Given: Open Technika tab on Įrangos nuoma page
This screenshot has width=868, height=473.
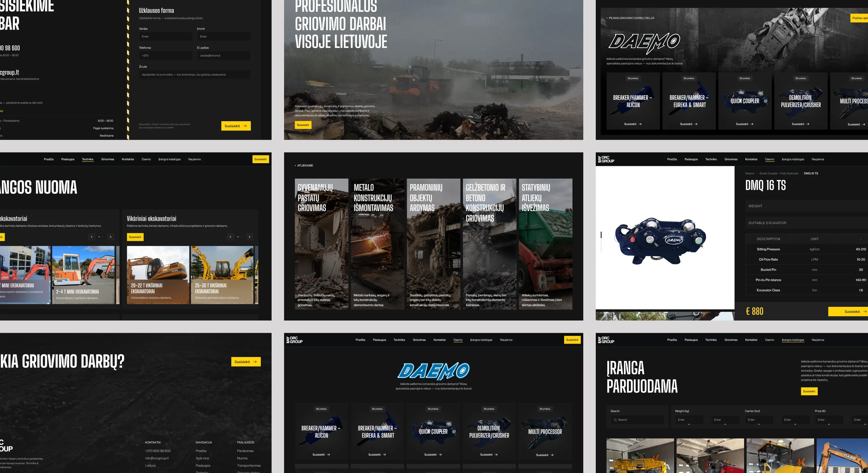Looking at the screenshot, I should [x=87, y=159].
